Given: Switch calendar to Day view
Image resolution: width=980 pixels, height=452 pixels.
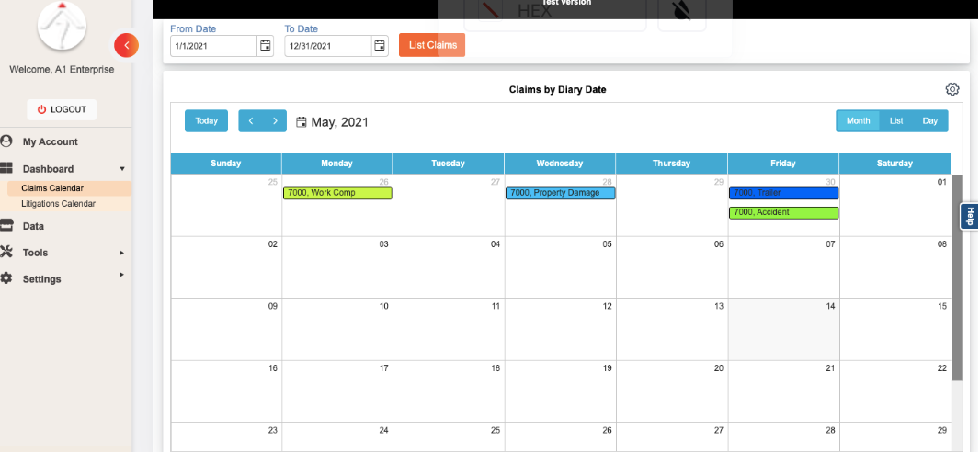Looking at the screenshot, I should (930, 121).
